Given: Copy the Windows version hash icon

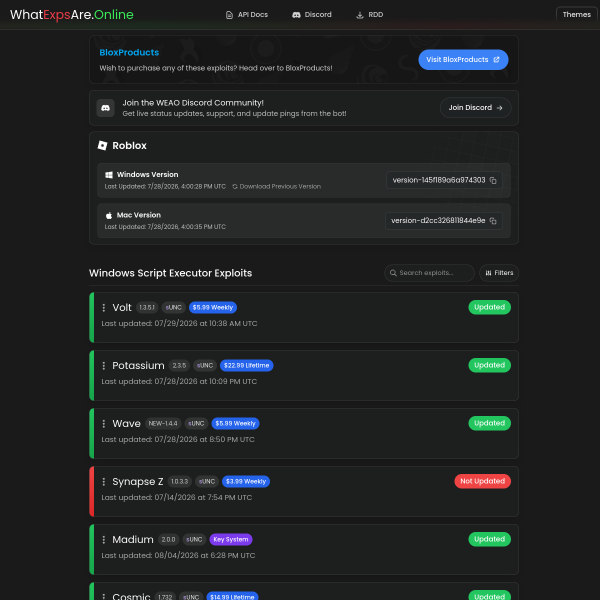Looking at the screenshot, I should [493, 180].
